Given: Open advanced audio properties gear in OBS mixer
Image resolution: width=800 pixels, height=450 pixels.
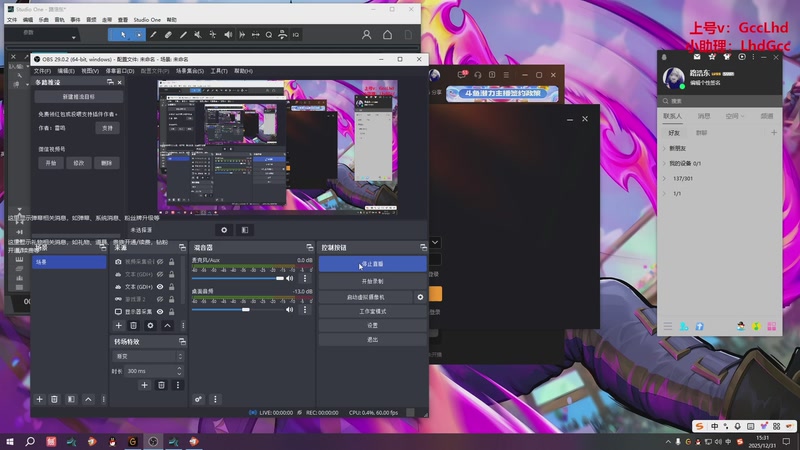Looking at the screenshot, I should click(x=198, y=399).
